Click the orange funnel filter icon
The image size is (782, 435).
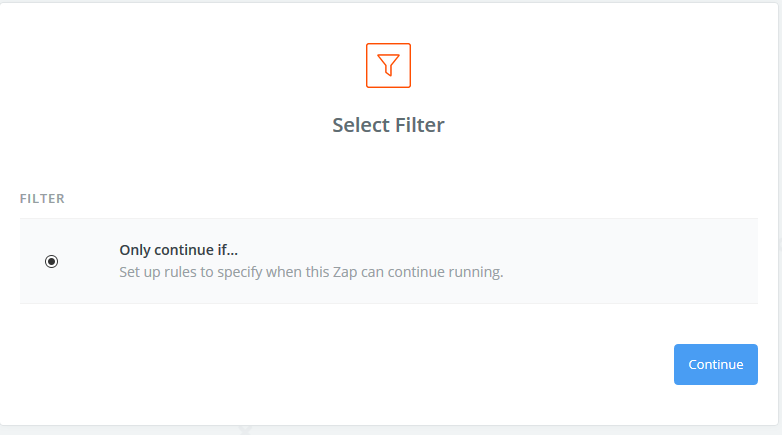pyautogui.click(x=388, y=66)
